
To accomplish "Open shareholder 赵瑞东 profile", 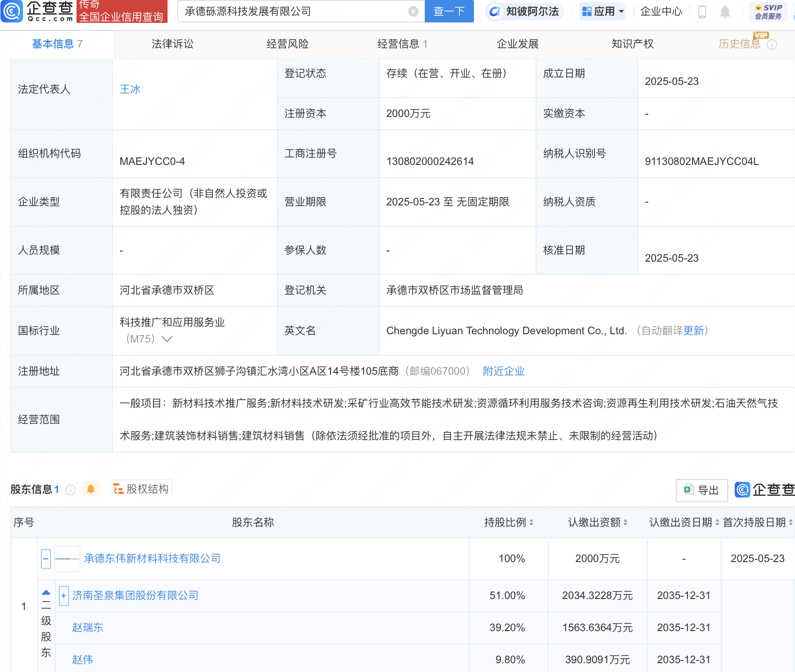I will click(88, 628).
